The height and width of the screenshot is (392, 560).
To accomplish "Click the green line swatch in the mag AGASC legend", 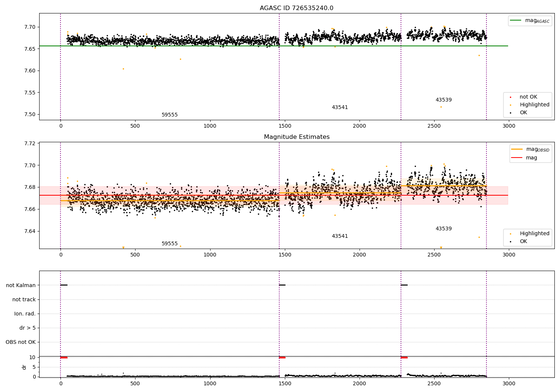I will click(516, 21).
